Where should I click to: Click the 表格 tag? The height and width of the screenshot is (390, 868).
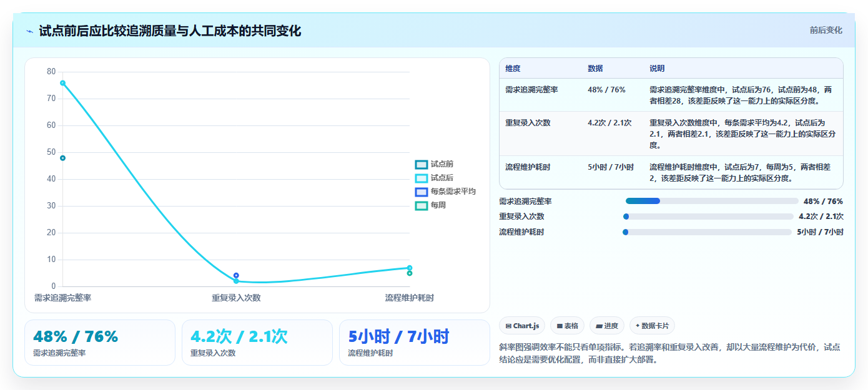coord(567,326)
